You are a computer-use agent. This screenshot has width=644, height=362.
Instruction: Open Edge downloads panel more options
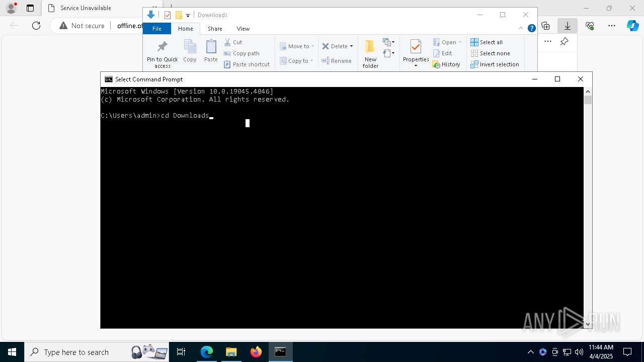548,42
